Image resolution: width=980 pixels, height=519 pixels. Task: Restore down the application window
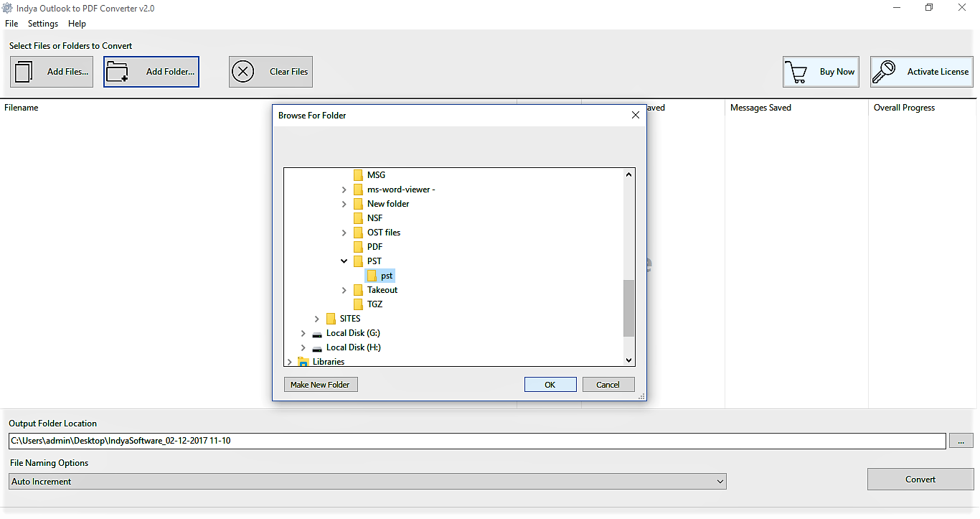[x=929, y=8]
